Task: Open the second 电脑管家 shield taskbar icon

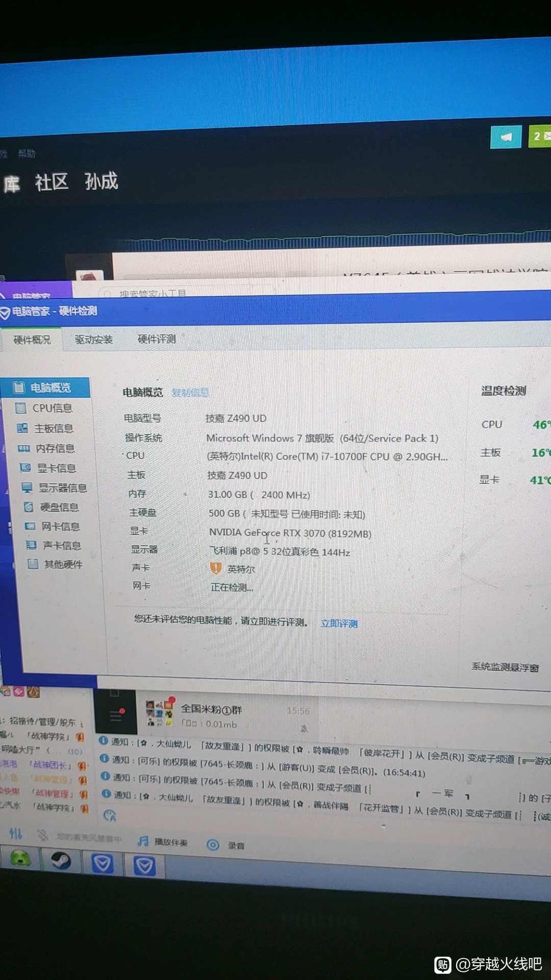Action: point(144,866)
